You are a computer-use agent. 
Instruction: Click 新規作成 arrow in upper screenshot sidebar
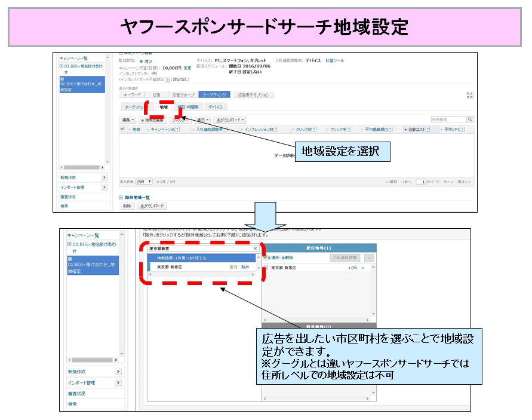pos(104,177)
